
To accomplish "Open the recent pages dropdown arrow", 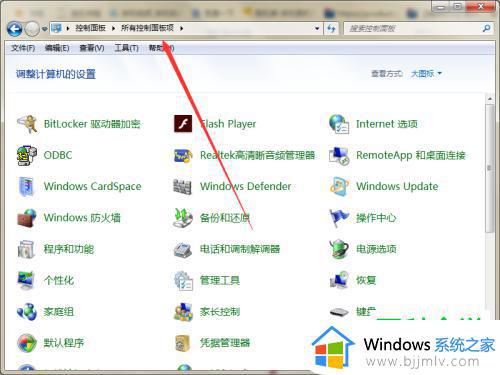I will pyautogui.click(x=44, y=29).
